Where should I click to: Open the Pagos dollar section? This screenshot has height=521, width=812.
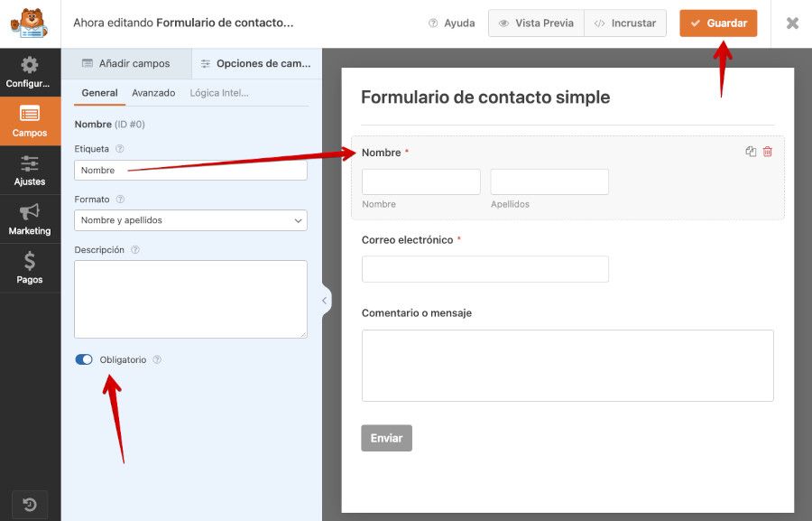[30, 268]
